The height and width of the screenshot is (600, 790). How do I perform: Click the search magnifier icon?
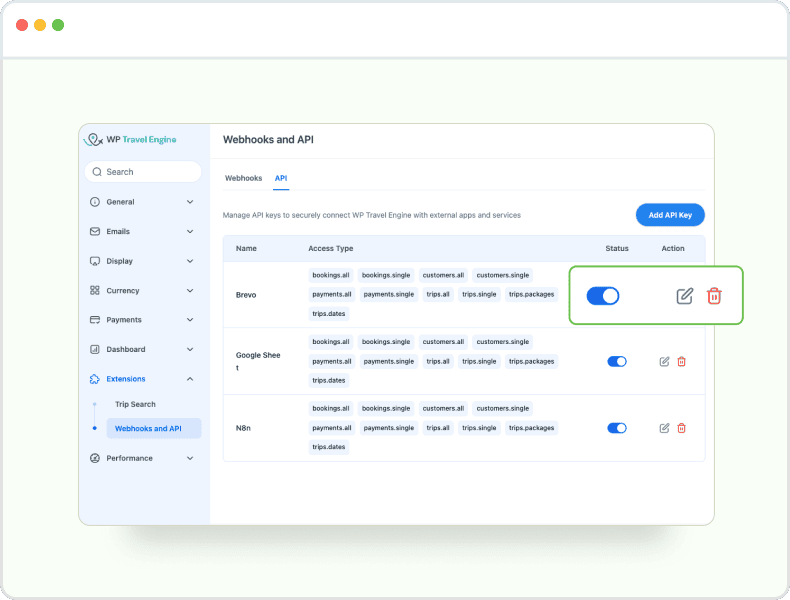97,172
